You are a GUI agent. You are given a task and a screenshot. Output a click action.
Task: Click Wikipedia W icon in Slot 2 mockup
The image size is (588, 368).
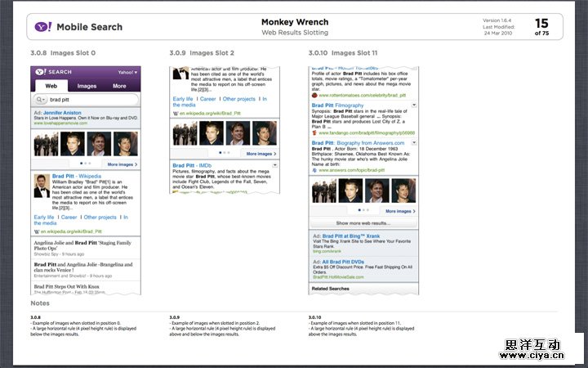[176, 114]
